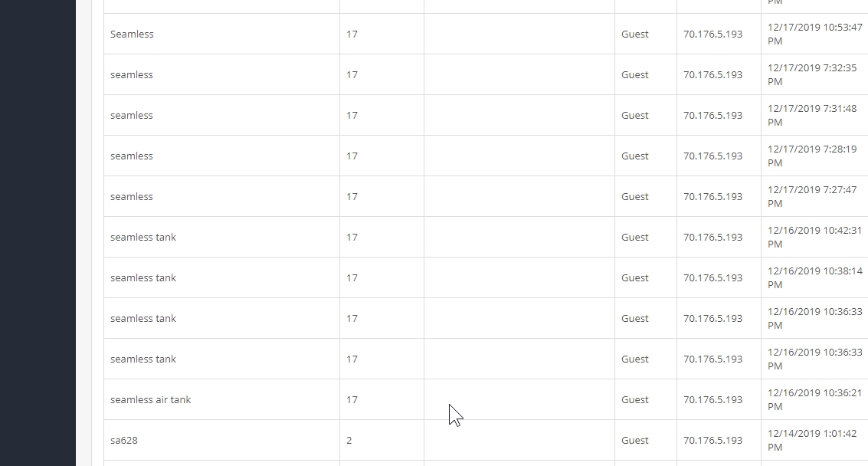The image size is (868, 466).
Task: Click 'seamless tank' searched at 10:42:31 PM
Action: (x=142, y=237)
